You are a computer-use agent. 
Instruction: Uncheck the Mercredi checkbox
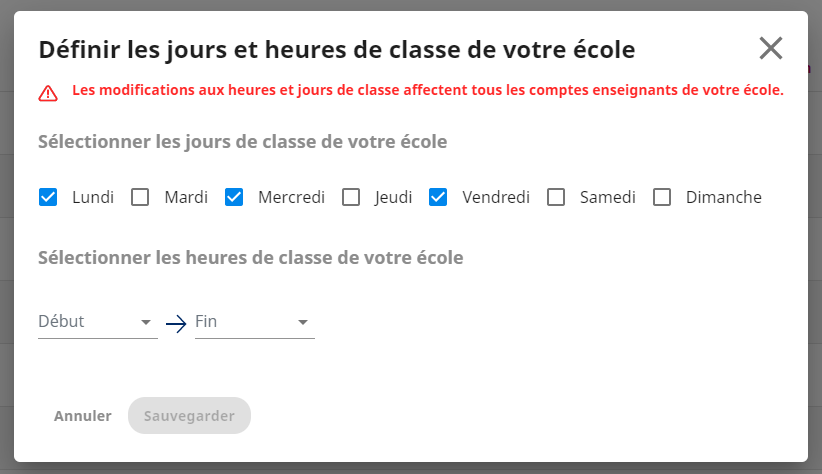(x=234, y=197)
